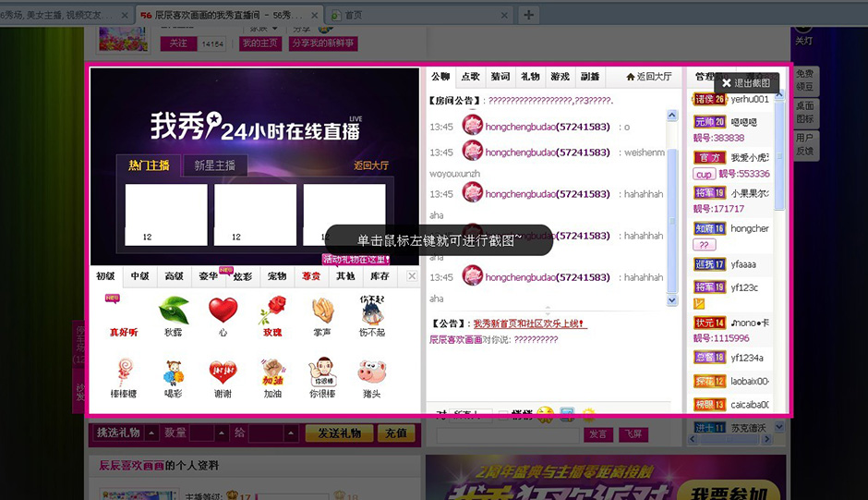868x500 pixels.
Task: Close the gift panel with X
Action: (412, 276)
